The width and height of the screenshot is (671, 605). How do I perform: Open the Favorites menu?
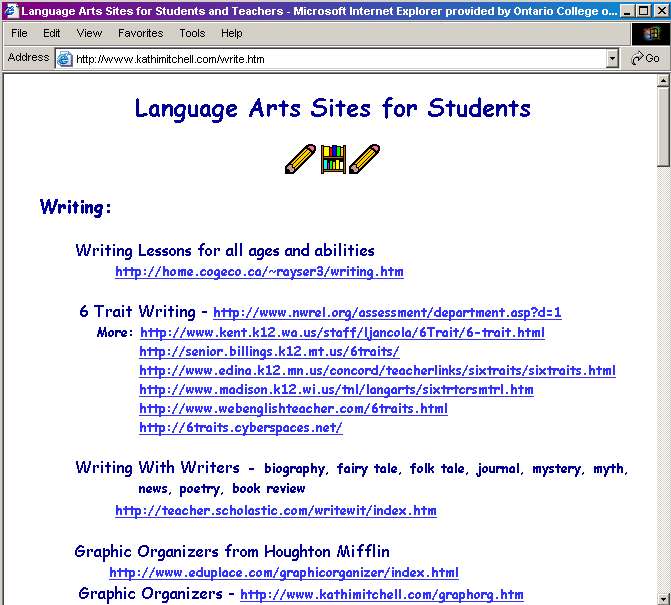click(x=140, y=33)
